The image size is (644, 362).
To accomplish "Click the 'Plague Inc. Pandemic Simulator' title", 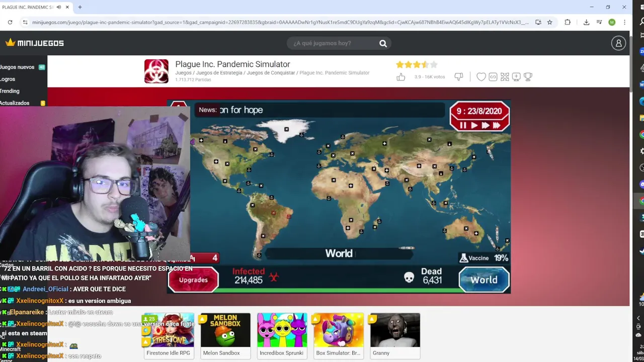I will [232, 64].
